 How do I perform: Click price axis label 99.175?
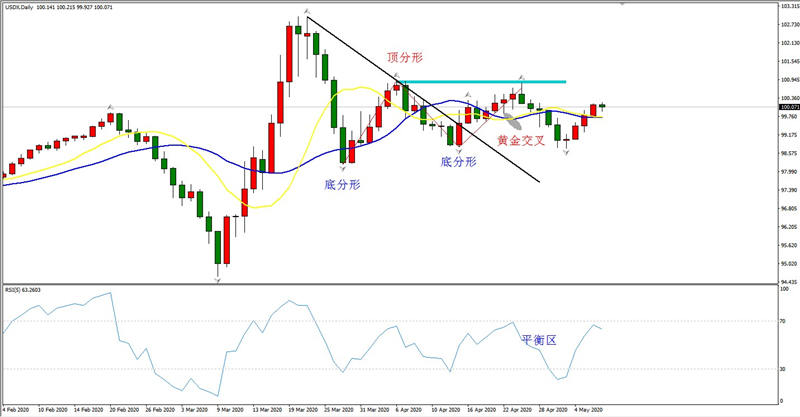coord(788,135)
